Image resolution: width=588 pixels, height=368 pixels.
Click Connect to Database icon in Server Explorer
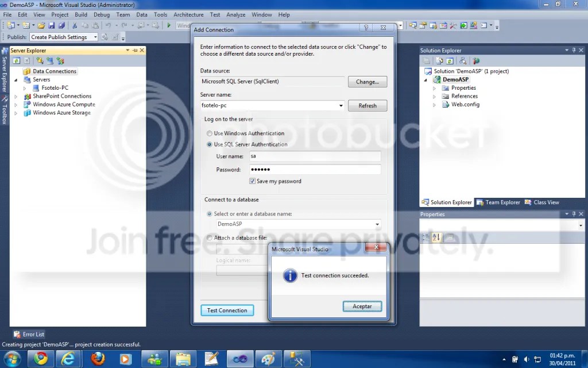click(x=40, y=60)
